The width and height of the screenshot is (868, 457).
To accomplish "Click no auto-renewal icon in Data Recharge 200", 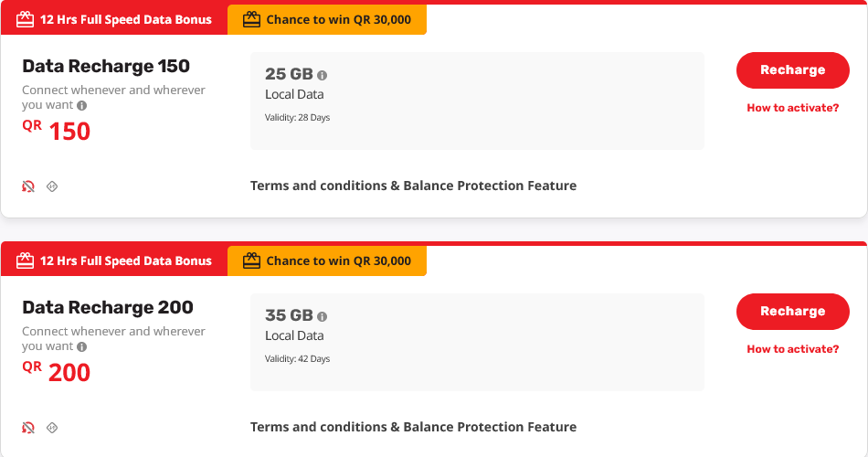I will 28,428.
